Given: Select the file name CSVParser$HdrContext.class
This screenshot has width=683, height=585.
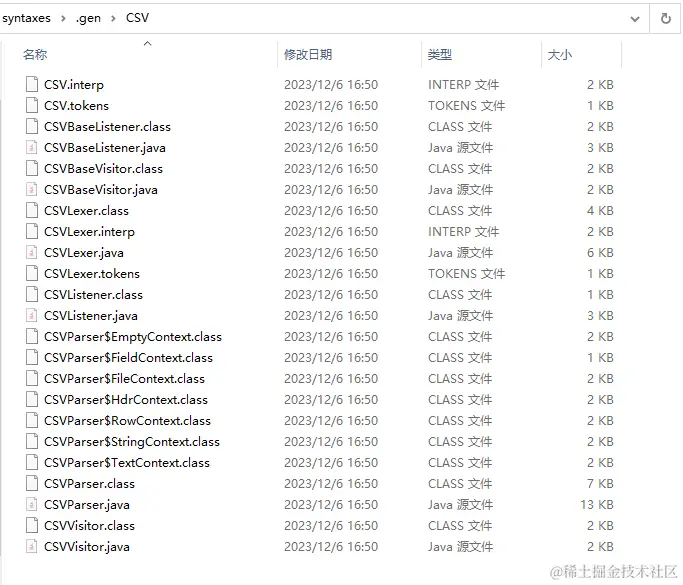Looking at the screenshot, I should pyautogui.click(x=126, y=399).
